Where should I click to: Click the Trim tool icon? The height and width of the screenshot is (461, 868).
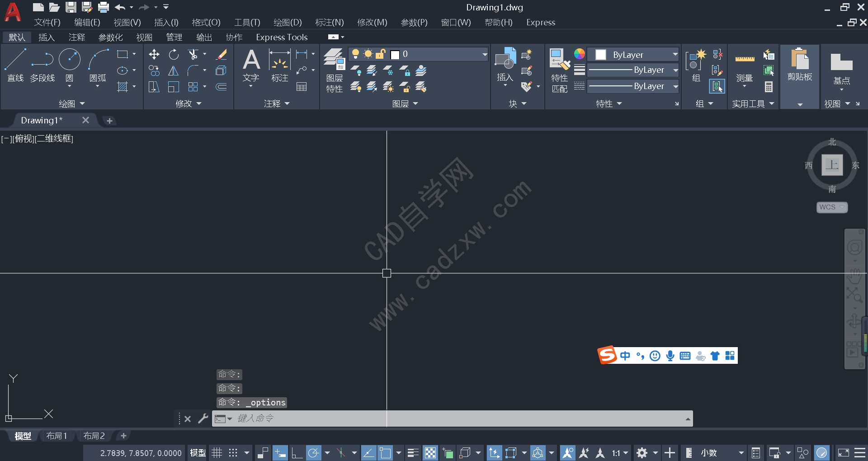pos(193,55)
